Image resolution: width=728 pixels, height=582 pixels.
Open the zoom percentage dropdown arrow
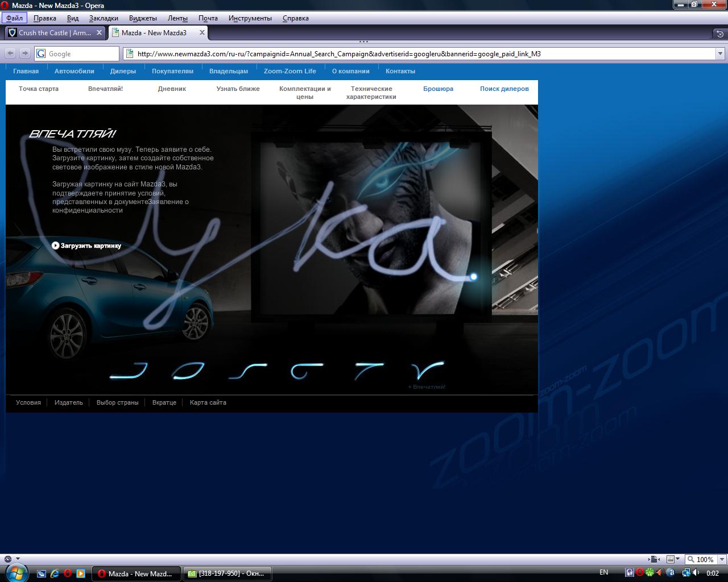(721, 559)
